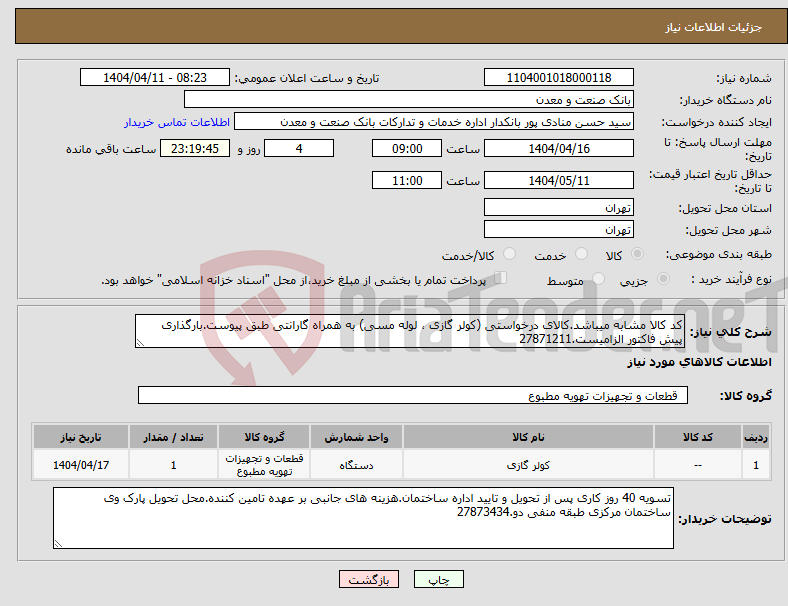The width and height of the screenshot is (788, 606).
Task: Click the remaining time countdown 23:19:45
Action: [195, 148]
